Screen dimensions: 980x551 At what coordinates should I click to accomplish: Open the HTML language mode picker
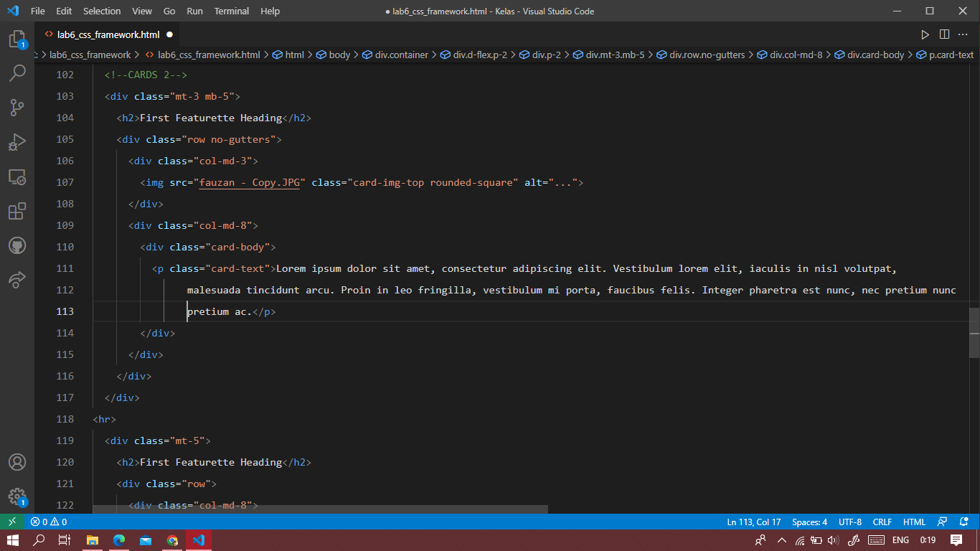(914, 522)
